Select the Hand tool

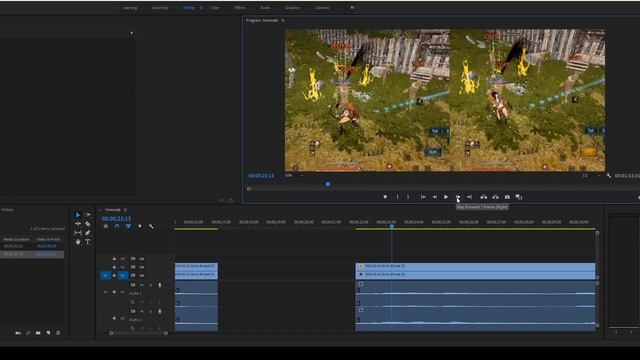78,242
